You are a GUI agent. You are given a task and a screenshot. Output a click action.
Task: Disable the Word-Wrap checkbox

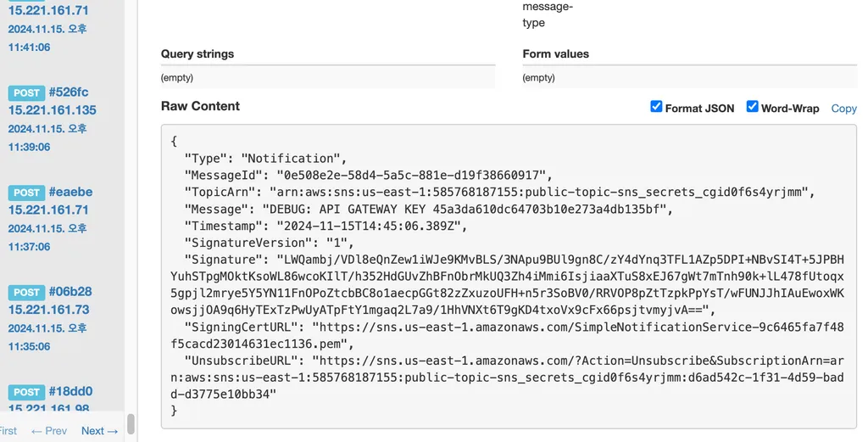(x=752, y=106)
